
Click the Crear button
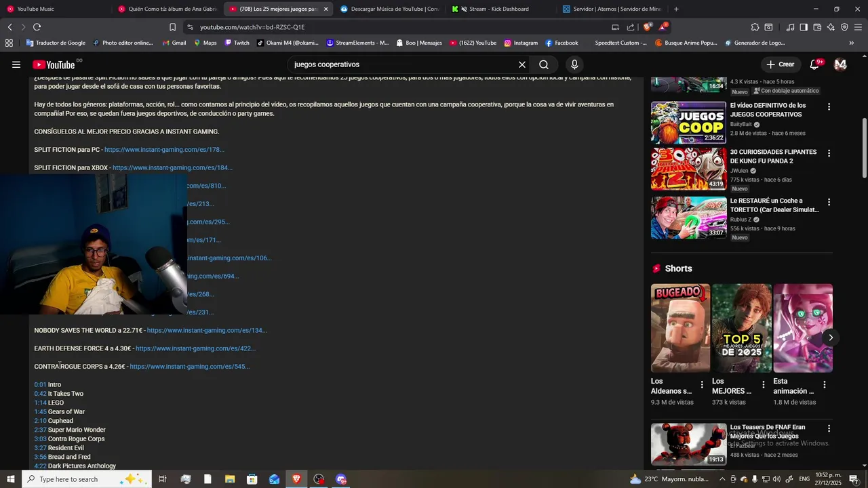click(781, 64)
